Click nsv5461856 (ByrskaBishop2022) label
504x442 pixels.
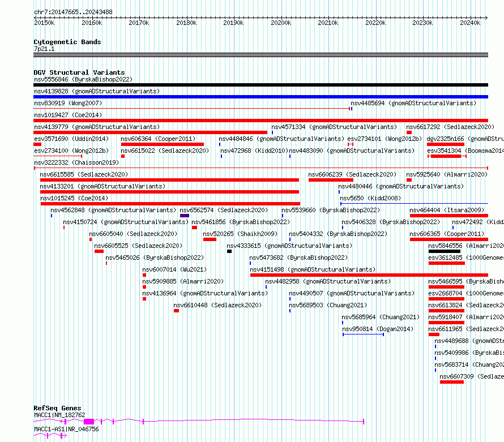click(x=241, y=222)
